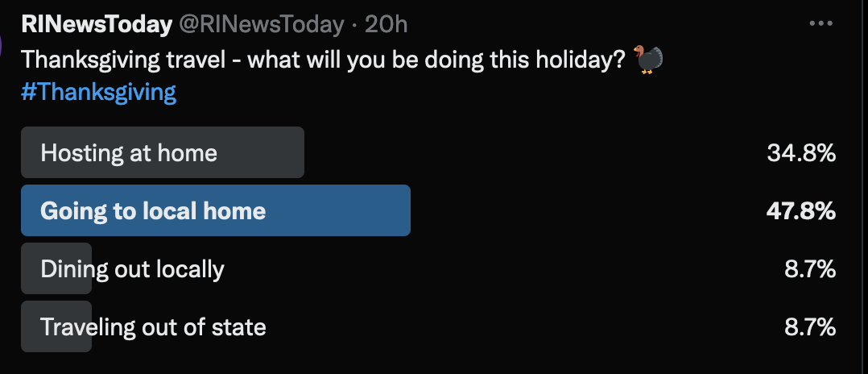Screen dimensions: 868x374
Task: Open the @RINewsToday handle link
Action: pyautogui.click(x=261, y=24)
